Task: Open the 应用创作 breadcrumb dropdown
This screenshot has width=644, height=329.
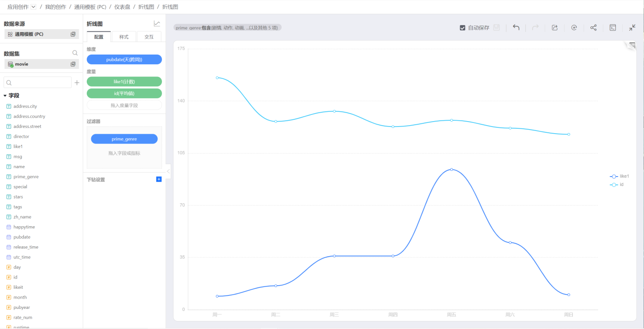Action: pyautogui.click(x=34, y=7)
